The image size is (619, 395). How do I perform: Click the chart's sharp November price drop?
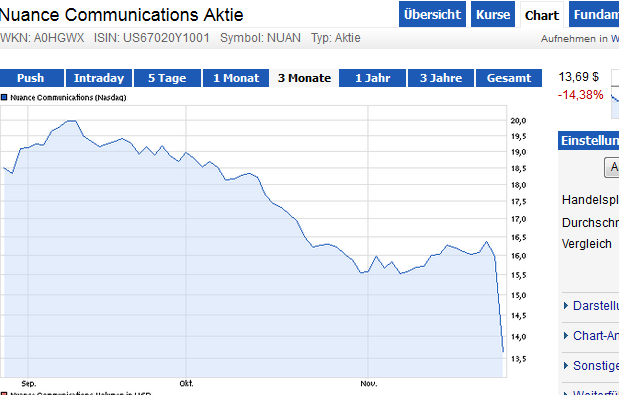click(499, 304)
